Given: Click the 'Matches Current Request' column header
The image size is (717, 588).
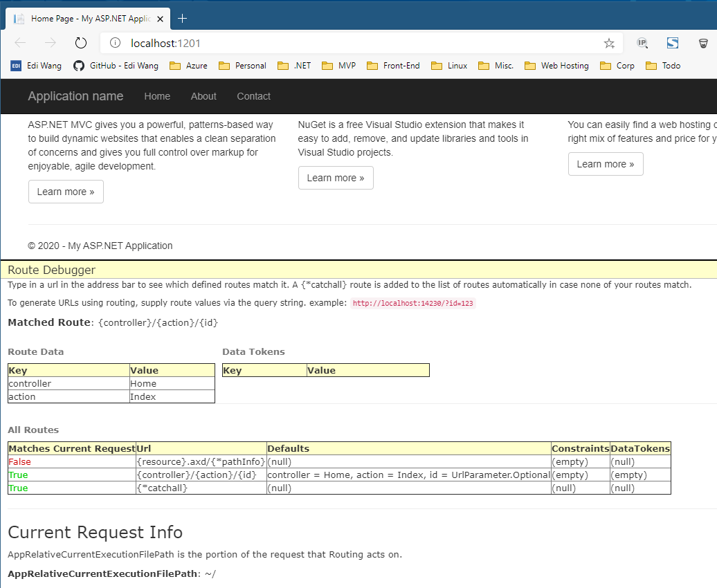Looking at the screenshot, I should click(72, 448).
